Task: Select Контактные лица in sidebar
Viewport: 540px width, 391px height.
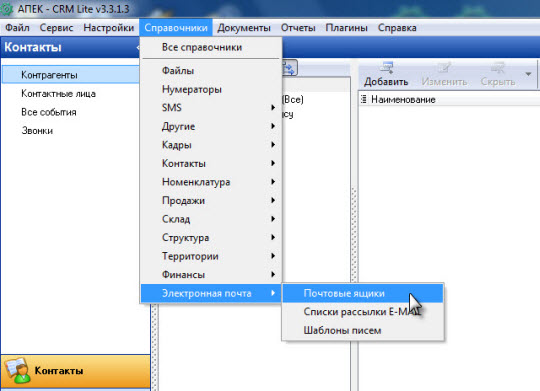Action: pos(58,93)
